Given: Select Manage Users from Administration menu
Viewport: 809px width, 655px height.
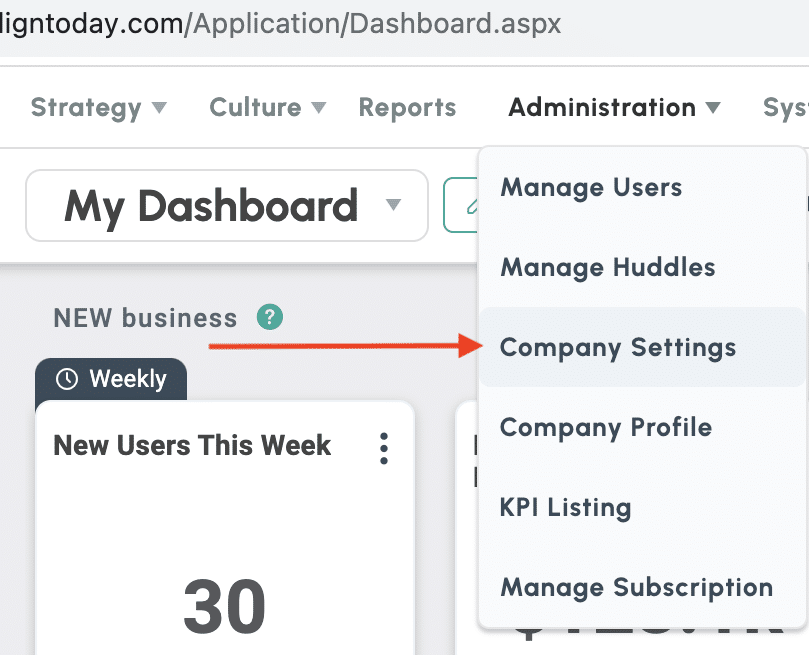Looking at the screenshot, I should click(x=591, y=187).
